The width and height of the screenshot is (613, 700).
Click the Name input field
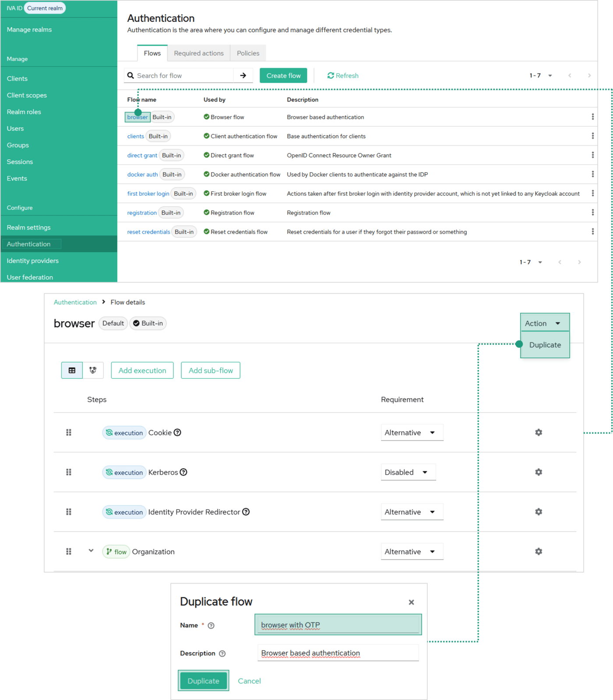(x=338, y=625)
